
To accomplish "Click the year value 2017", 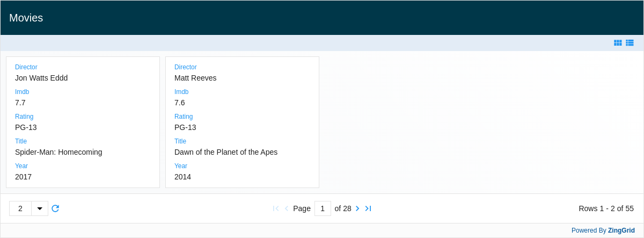I will 23,177.
